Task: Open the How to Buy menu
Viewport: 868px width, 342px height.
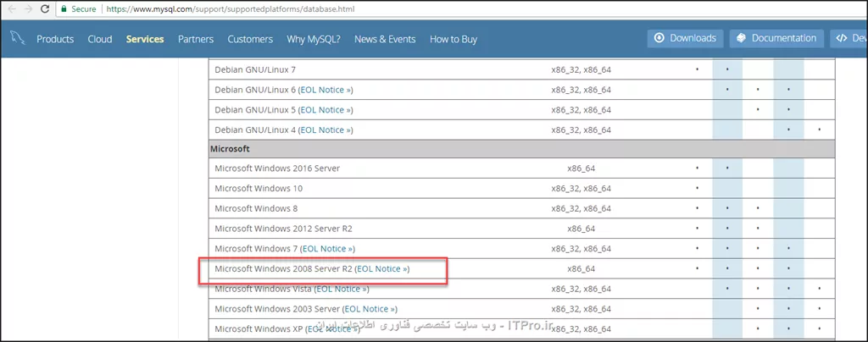Action: click(x=453, y=39)
